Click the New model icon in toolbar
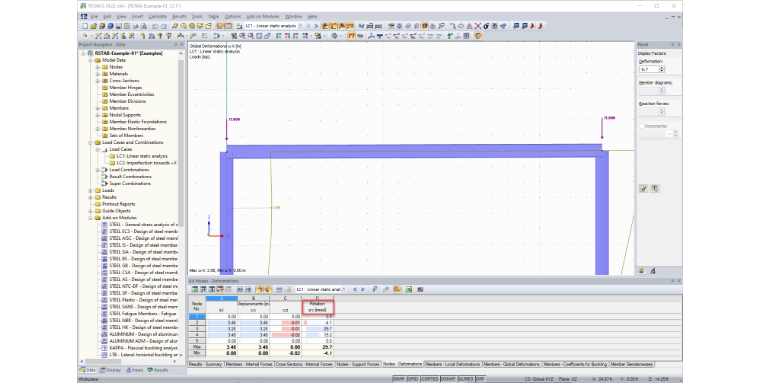The height and width of the screenshot is (383, 760). tap(86, 26)
